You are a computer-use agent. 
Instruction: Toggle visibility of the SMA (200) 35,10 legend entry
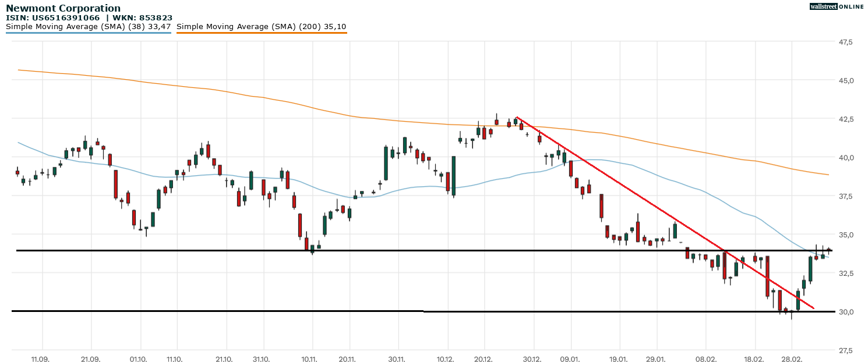(262, 26)
